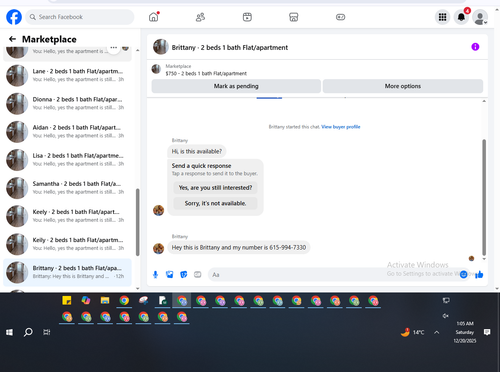Open the account profile menu

[480, 17]
